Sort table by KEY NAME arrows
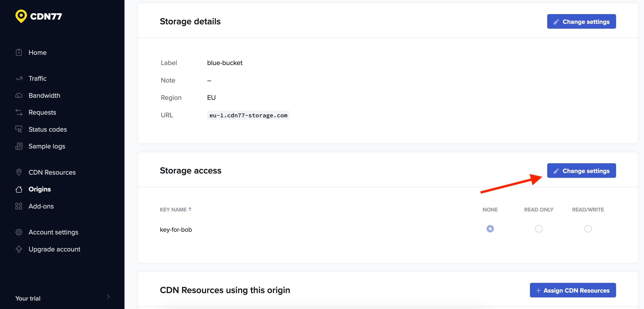Viewport: 644px width, 309px height. click(190, 209)
